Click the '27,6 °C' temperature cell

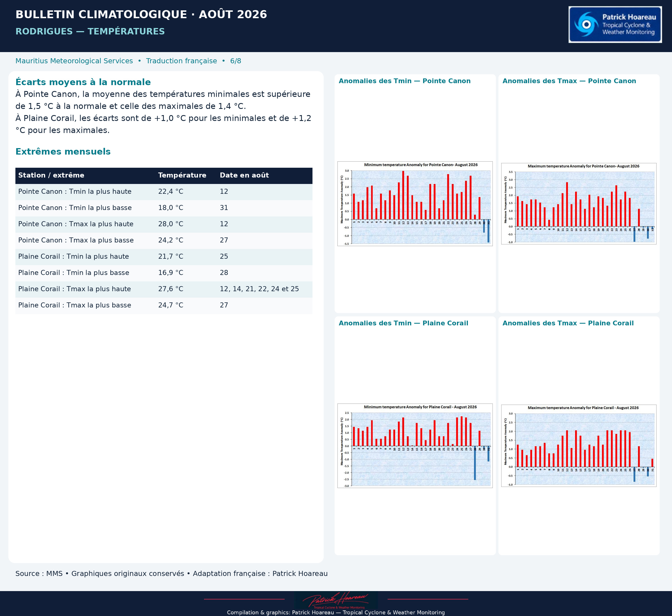point(171,289)
